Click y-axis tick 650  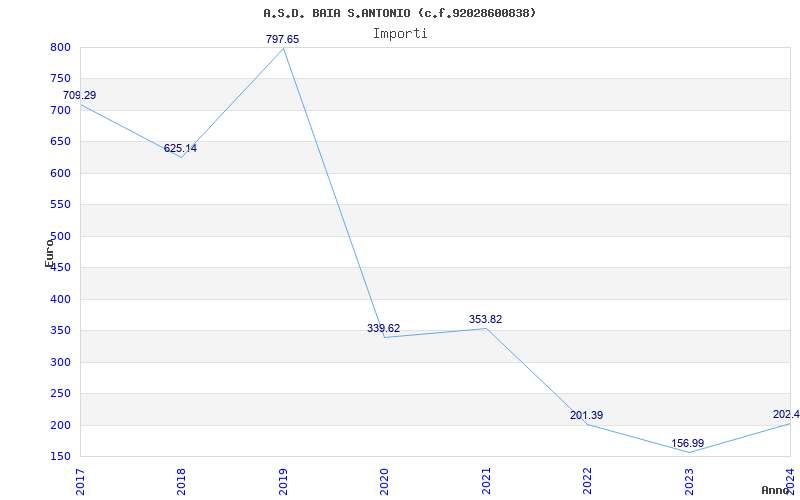pyautogui.click(x=60, y=142)
